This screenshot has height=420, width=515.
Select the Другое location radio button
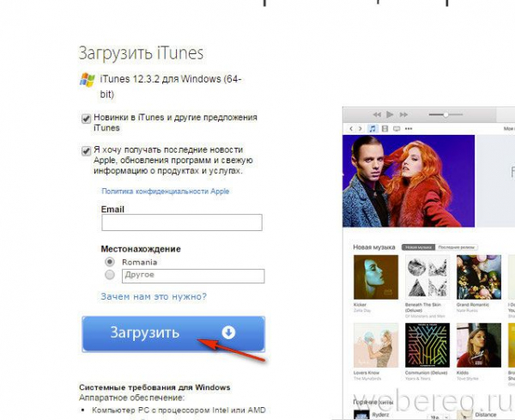[x=110, y=275]
